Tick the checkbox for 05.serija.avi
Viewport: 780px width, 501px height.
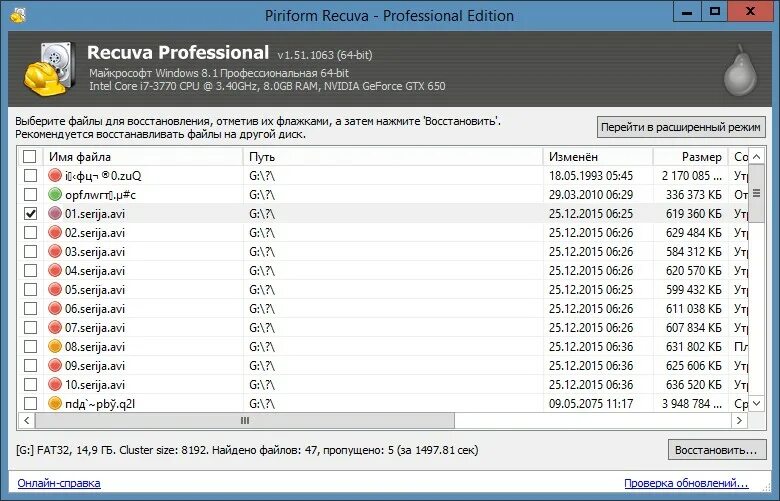point(30,290)
